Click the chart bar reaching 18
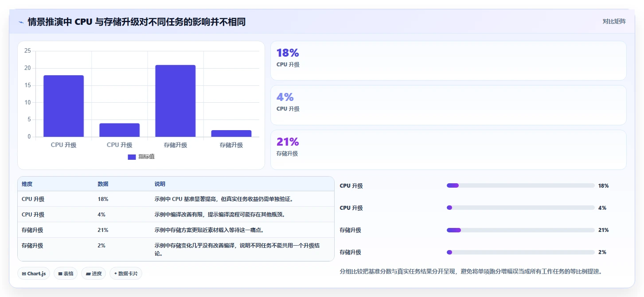 63,106
